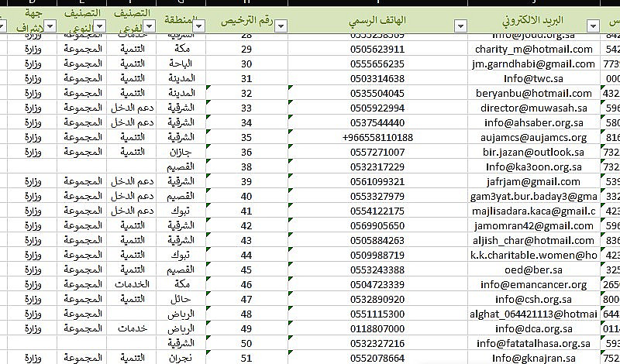This screenshot has height=364, width=620.
Task: Select email cell info@csh.org.sa
Action: 534,299
